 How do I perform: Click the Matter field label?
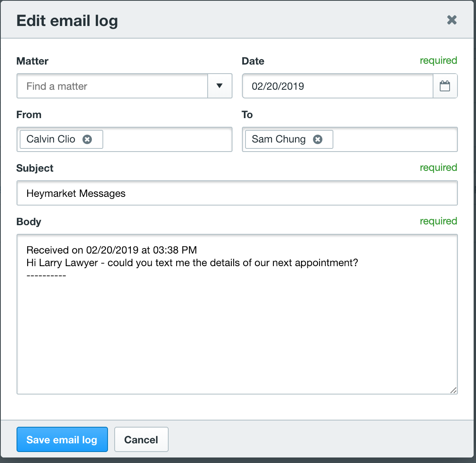(x=32, y=61)
